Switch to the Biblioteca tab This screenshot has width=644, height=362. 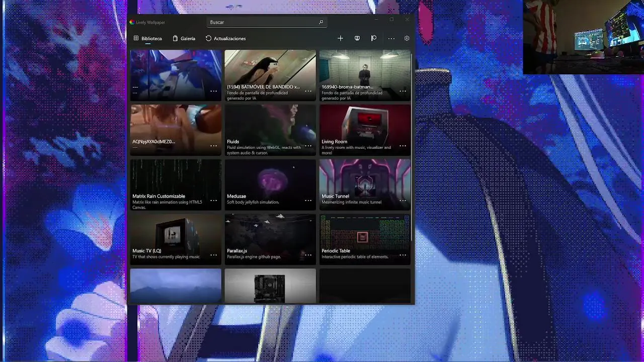pyautogui.click(x=147, y=38)
